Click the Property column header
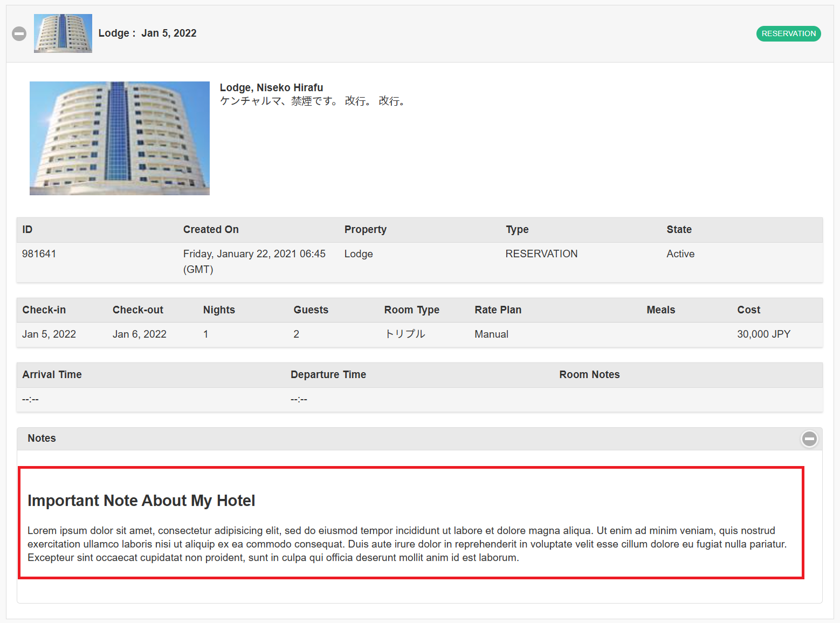Image resolution: width=840 pixels, height=623 pixels. point(366,230)
